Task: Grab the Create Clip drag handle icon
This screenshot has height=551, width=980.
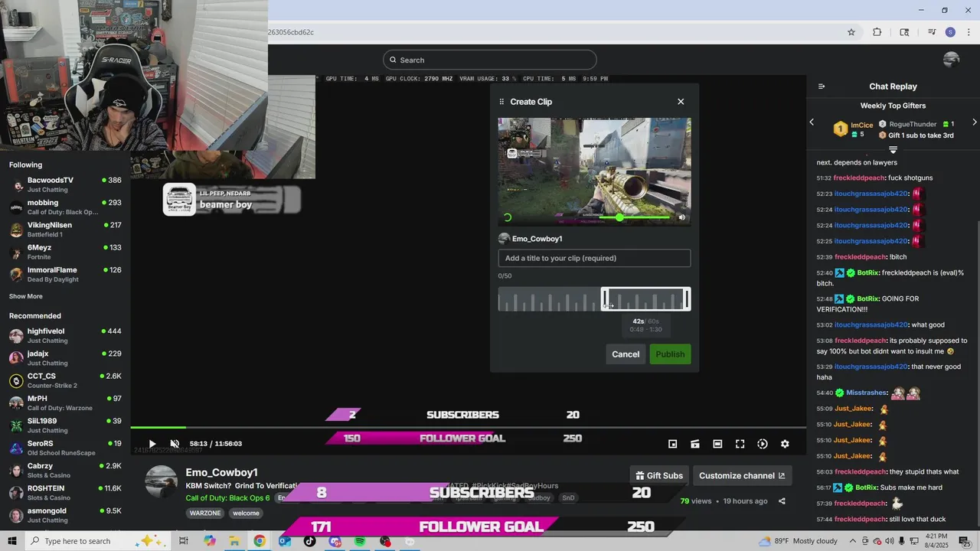Action: pyautogui.click(x=501, y=102)
